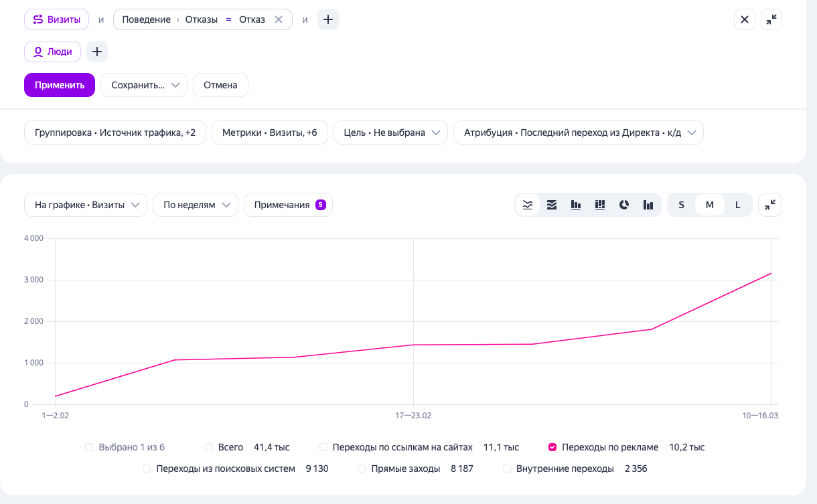Expand the По неделям period dropdown
The height and width of the screenshot is (504, 817).
[x=196, y=205]
